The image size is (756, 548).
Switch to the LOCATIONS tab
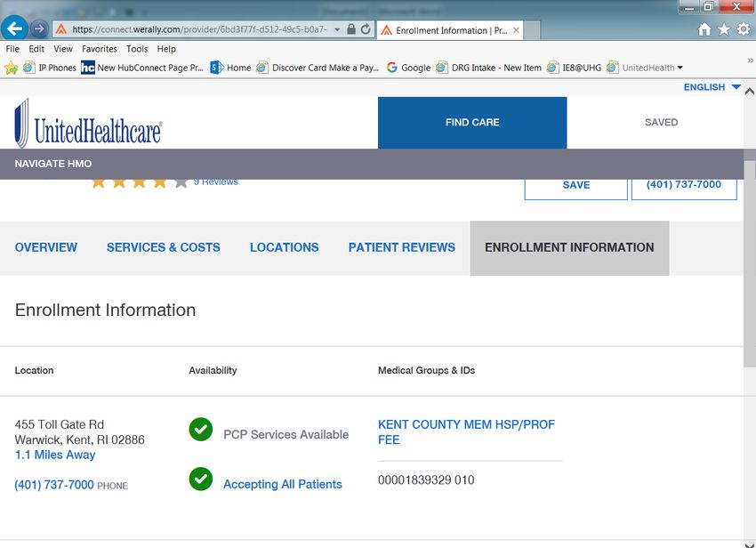pos(284,247)
